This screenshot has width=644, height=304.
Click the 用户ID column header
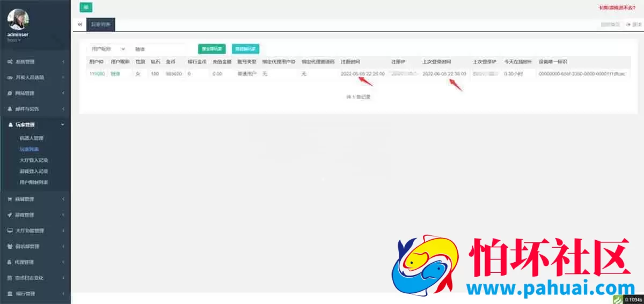click(97, 62)
